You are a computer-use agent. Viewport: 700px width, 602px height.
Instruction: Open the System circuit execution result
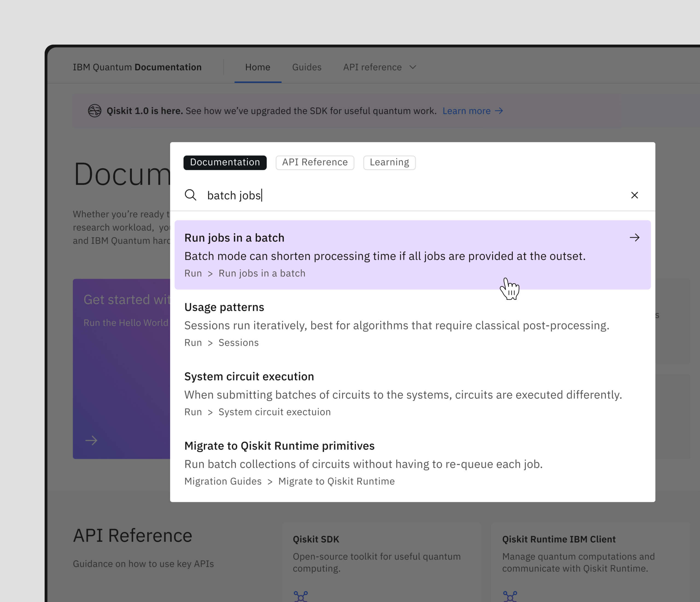(413, 394)
